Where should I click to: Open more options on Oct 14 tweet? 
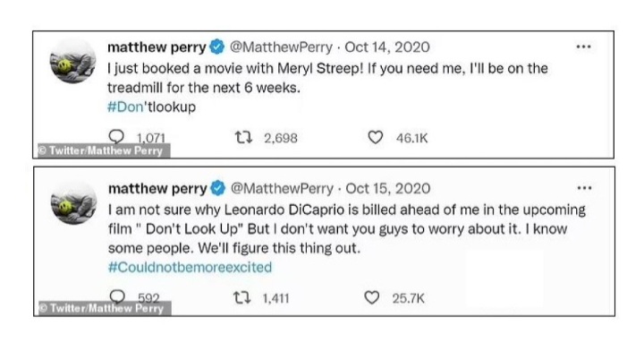583,47
